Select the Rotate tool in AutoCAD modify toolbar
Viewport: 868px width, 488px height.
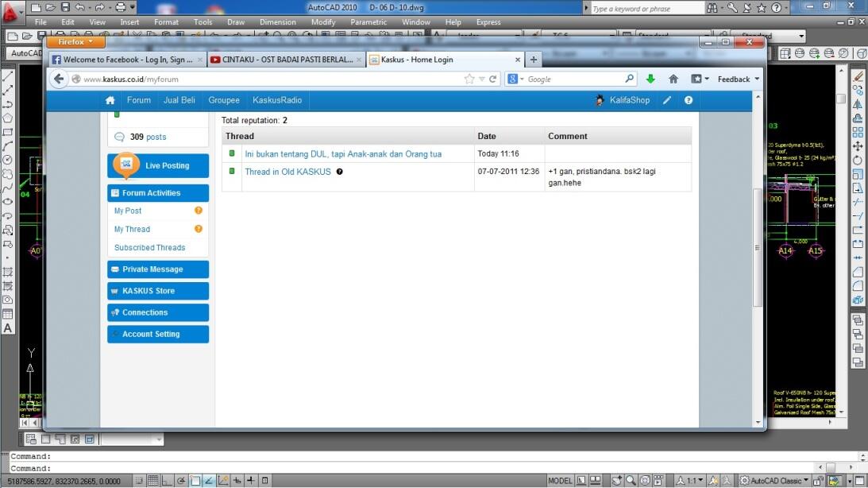[x=858, y=160]
